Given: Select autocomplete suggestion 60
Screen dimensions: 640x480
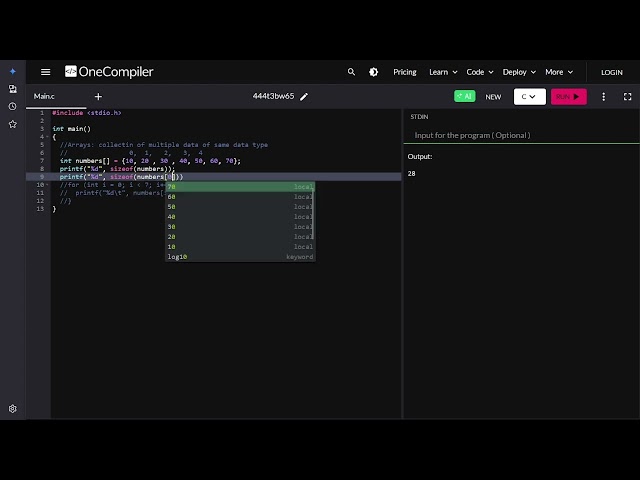Looking at the screenshot, I should 240,197.
